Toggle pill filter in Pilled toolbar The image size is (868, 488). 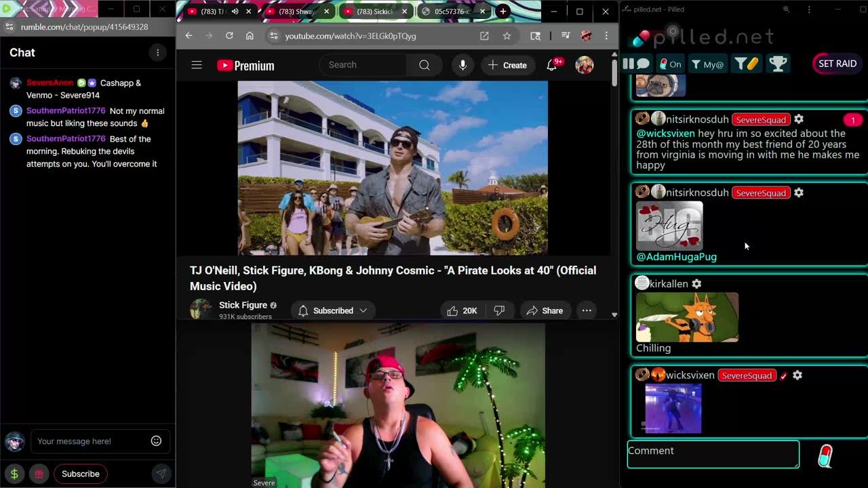click(x=747, y=64)
